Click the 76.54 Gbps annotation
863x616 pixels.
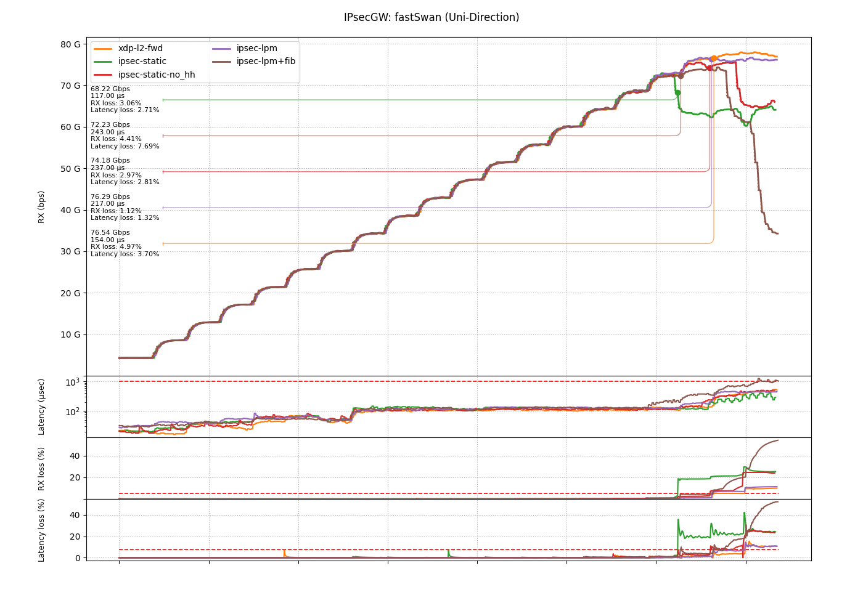[110, 233]
